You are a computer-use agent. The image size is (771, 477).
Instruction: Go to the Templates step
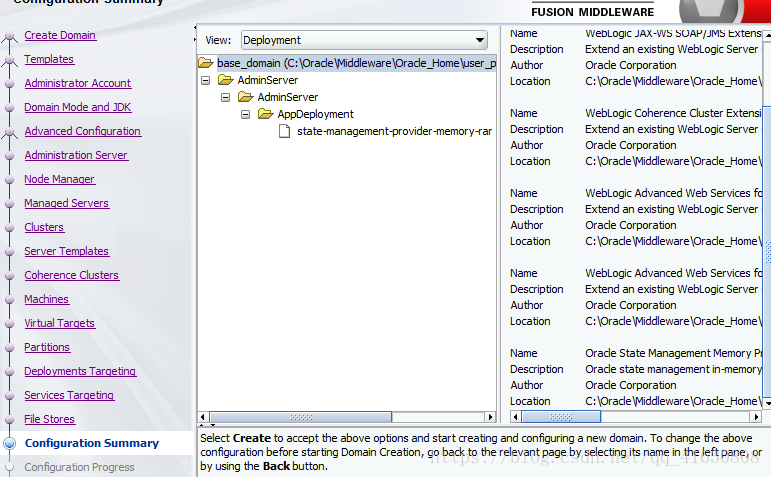click(x=49, y=59)
